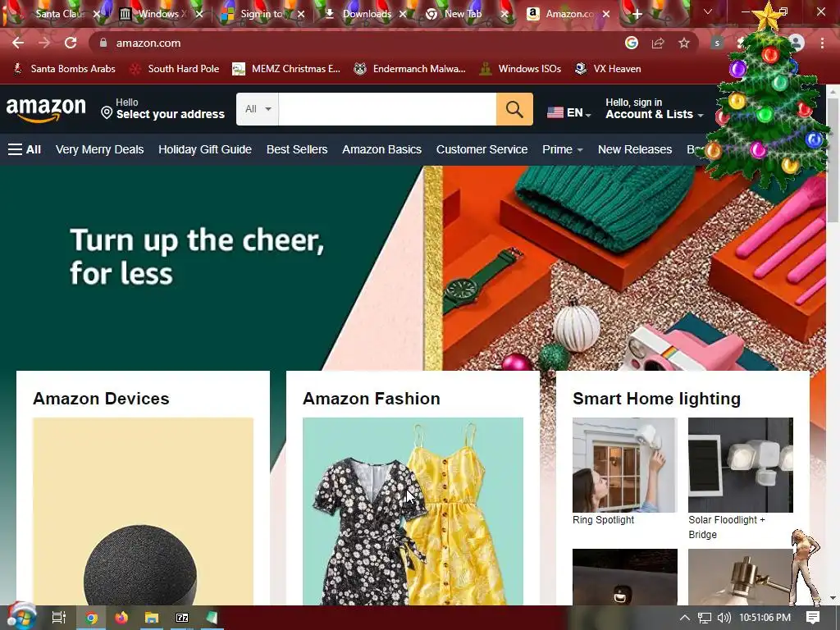Open VX Heaven bookmark

(608, 69)
